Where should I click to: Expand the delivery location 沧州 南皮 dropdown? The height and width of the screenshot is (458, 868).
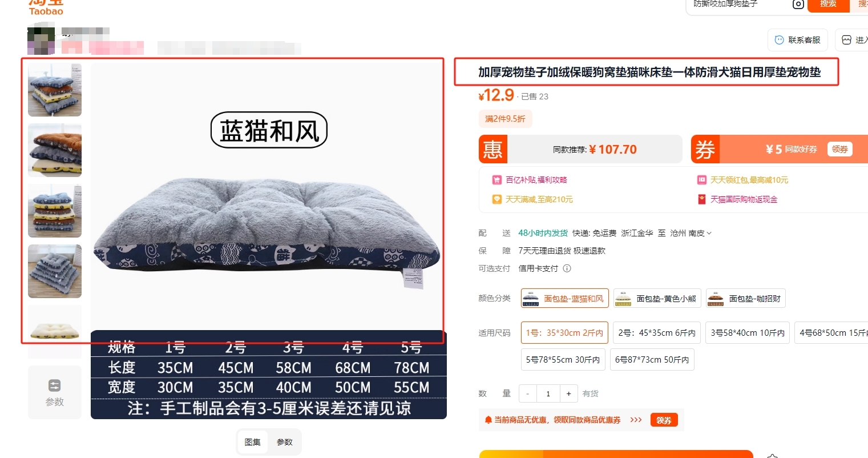(x=691, y=233)
